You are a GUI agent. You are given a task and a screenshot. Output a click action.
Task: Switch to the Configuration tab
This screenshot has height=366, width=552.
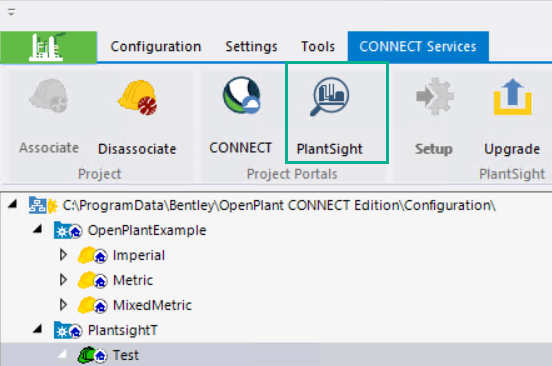156,47
